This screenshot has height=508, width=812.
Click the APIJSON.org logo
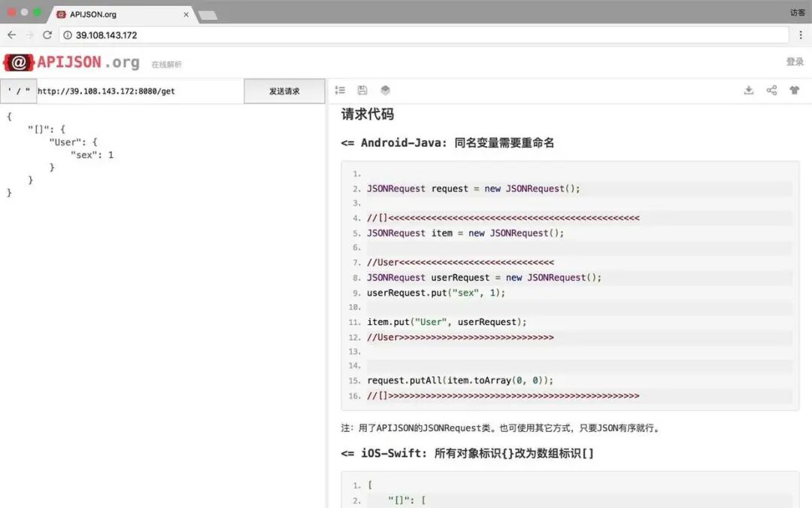71,62
